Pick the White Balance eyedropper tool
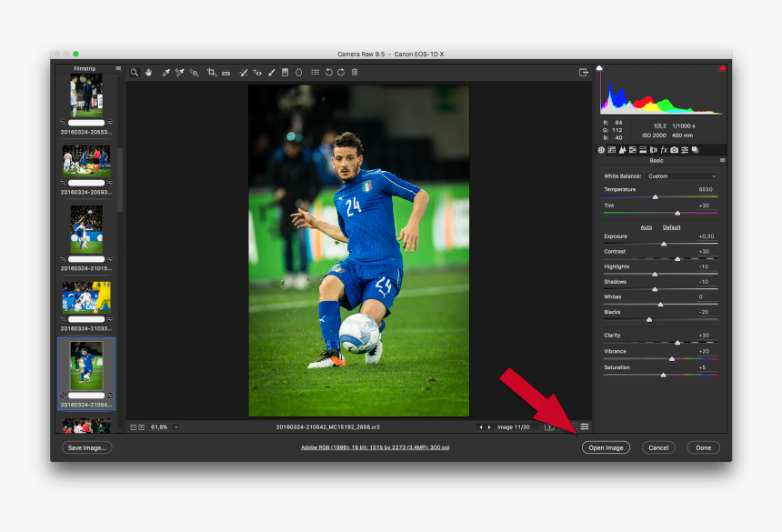782x532 pixels. click(x=166, y=72)
